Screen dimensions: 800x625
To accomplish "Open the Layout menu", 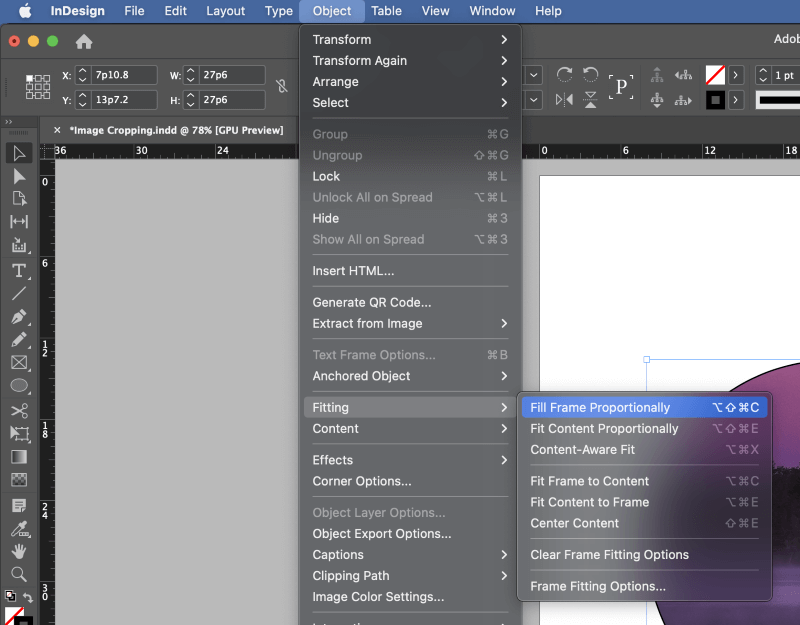I will 226,11.
